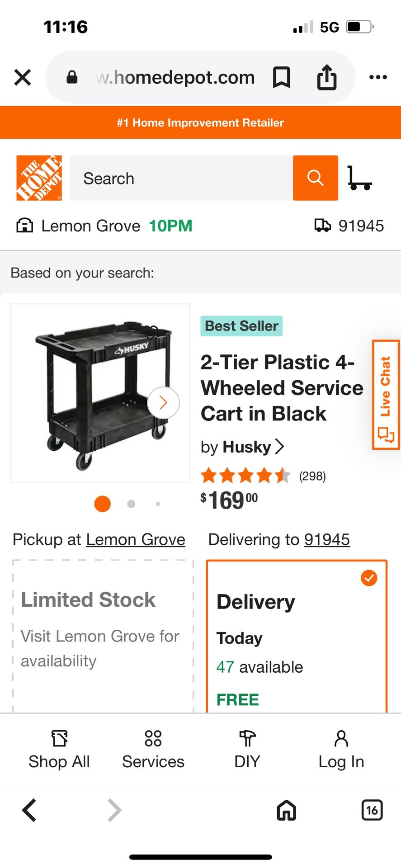This screenshot has height=868, width=401.
Task: Open the Shop All tab
Action: point(59,750)
